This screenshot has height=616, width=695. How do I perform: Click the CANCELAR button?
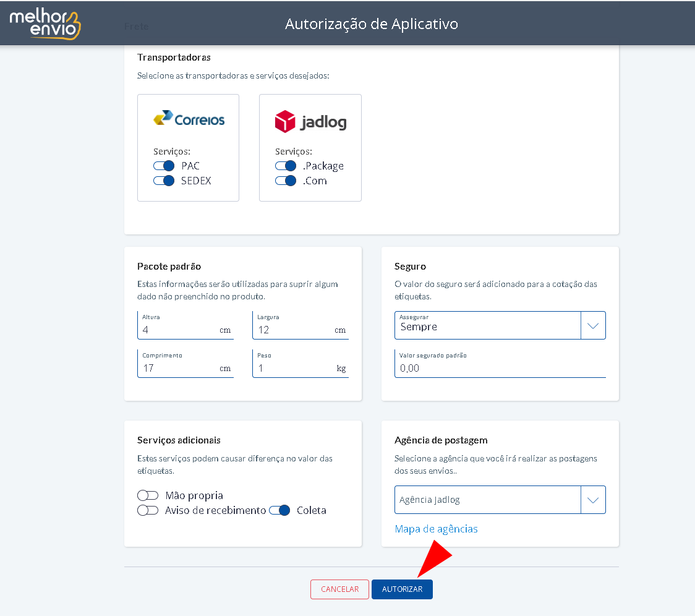(339, 589)
